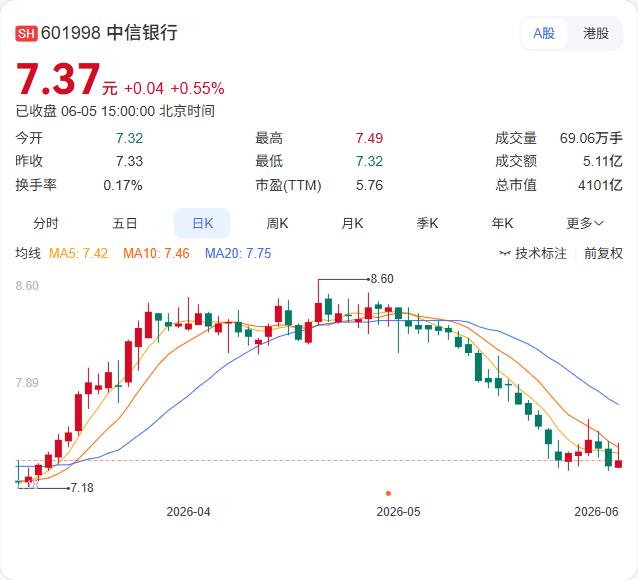638x580 pixels.
Task: Open the 更多 period dropdown
Action: pos(585,223)
